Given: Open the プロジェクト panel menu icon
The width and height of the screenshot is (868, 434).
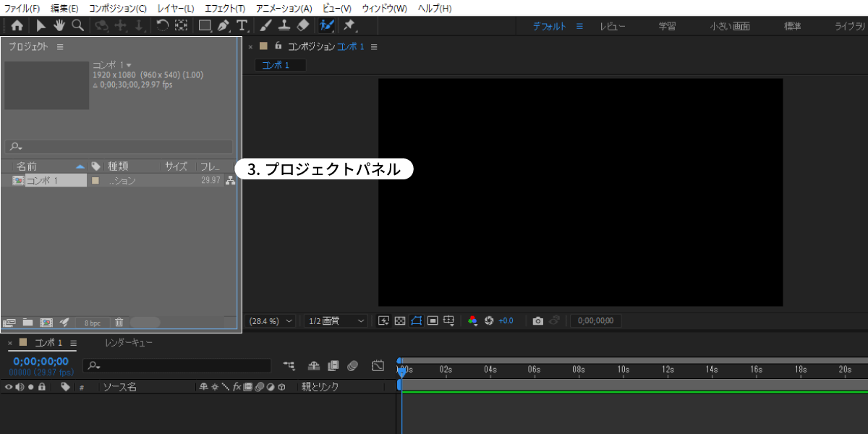Looking at the screenshot, I should coord(60,46).
